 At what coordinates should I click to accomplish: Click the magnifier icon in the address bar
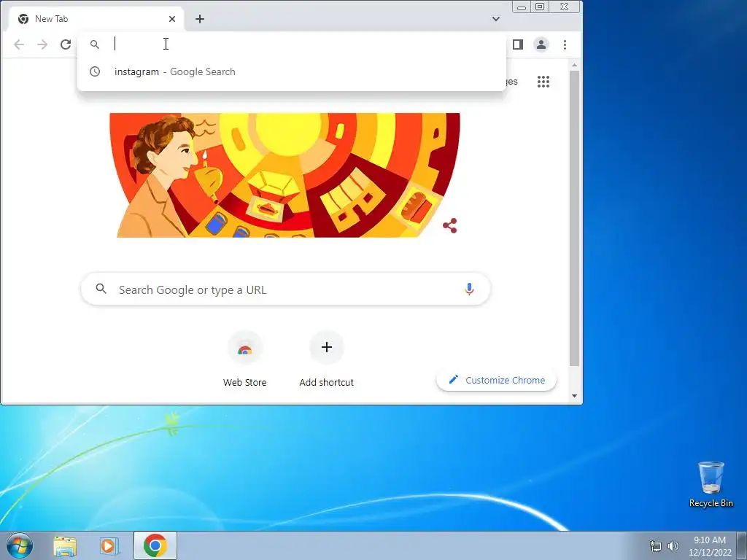coord(95,44)
